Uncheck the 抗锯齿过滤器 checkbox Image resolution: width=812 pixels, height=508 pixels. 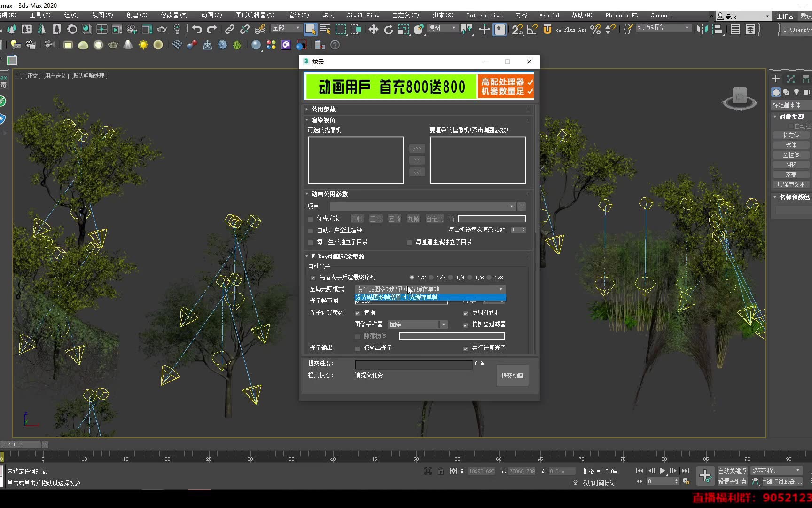click(x=466, y=325)
